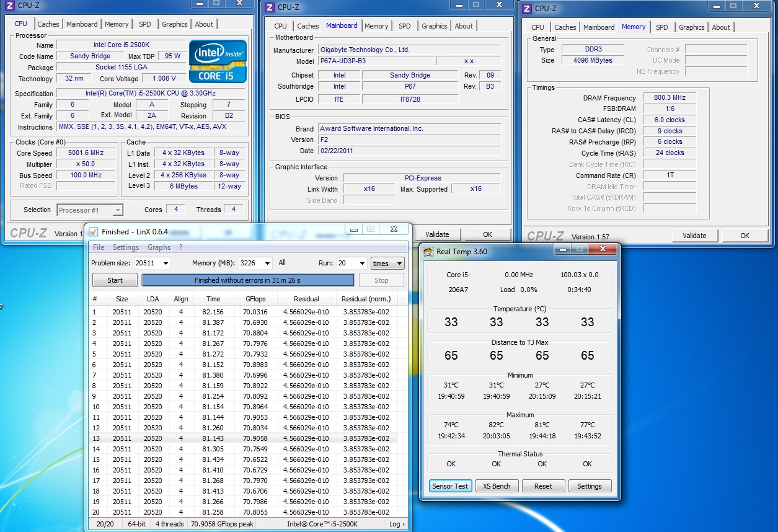Click the LinX icon in its title bar
The image size is (778, 532).
coord(94,231)
